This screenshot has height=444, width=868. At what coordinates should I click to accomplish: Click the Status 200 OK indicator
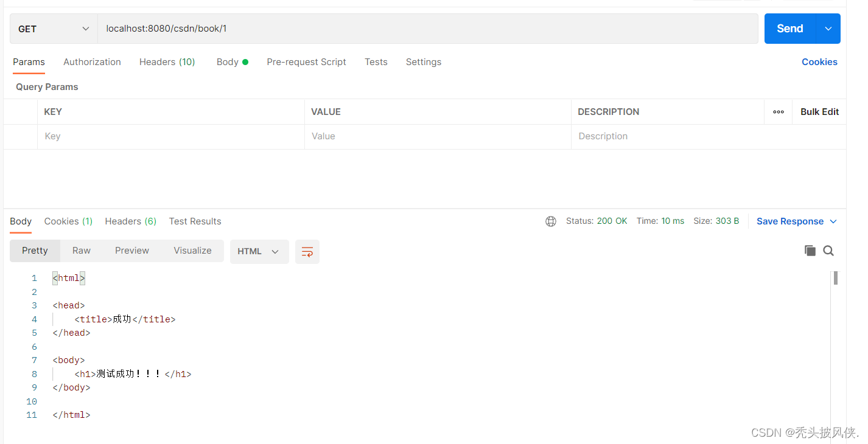[597, 221]
